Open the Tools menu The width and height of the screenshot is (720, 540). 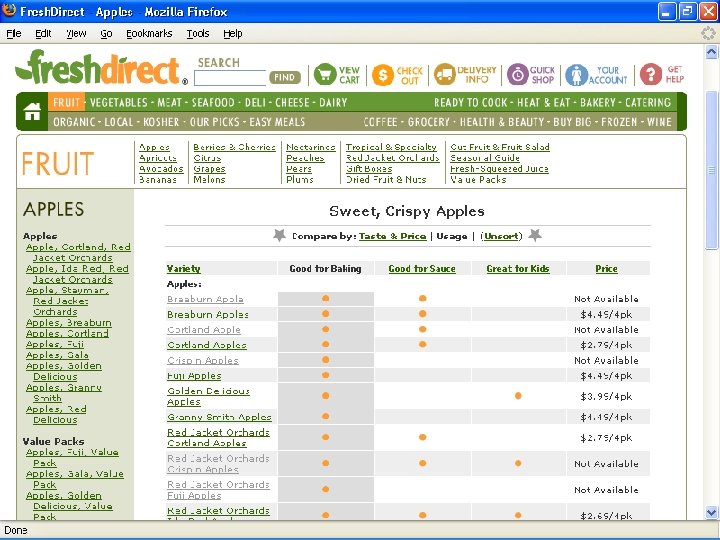pyautogui.click(x=197, y=34)
